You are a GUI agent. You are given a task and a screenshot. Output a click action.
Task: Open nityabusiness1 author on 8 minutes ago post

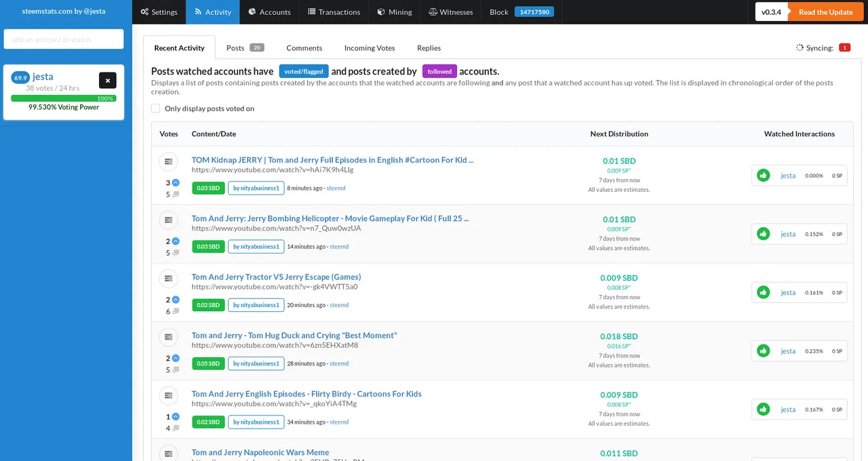coord(256,188)
